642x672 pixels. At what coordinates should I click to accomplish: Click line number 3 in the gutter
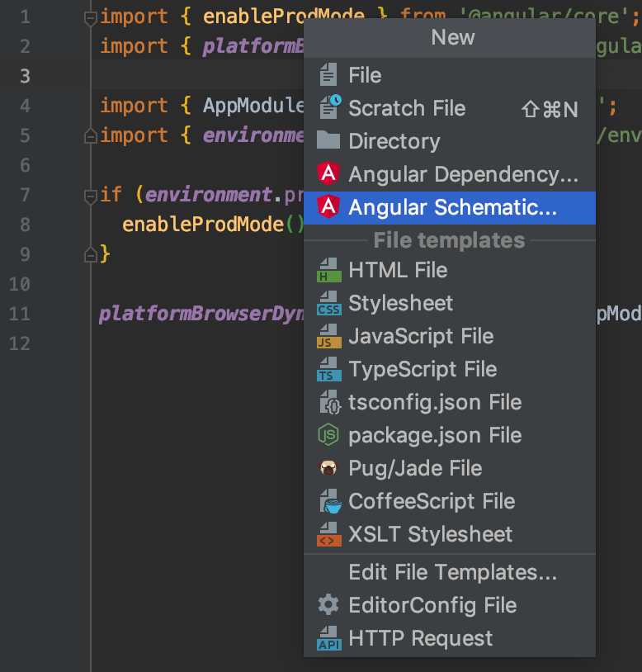pyautogui.click(x=25, y=76)
